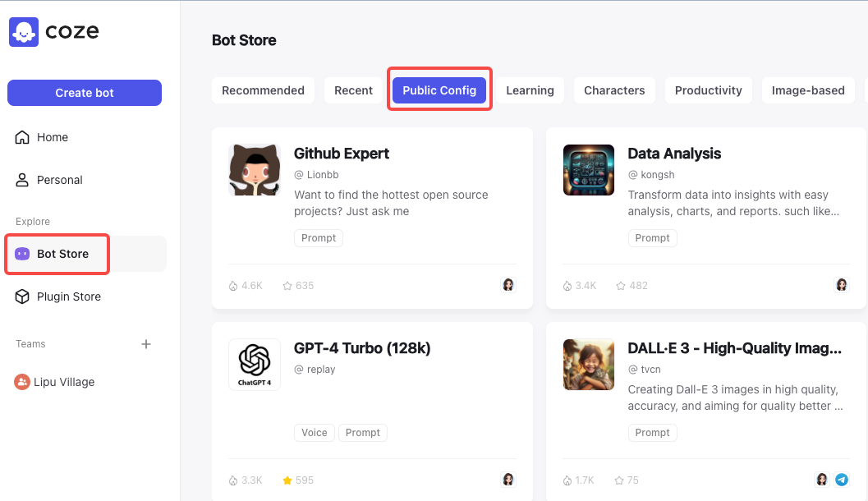
Task: Open the DALL·E 3 bot thumbnail
Action: [589, 365]
